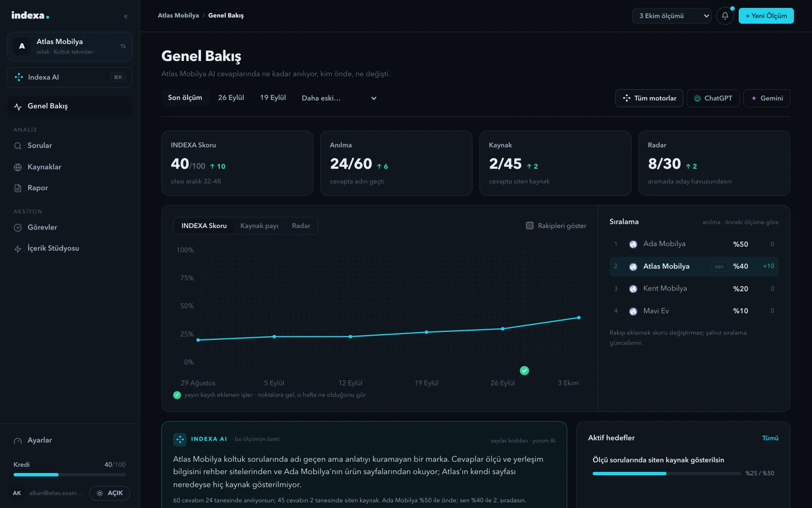Click the green check marker on chart
The width and height of the screenshot is (812, 508).
(x=524, y=371)
